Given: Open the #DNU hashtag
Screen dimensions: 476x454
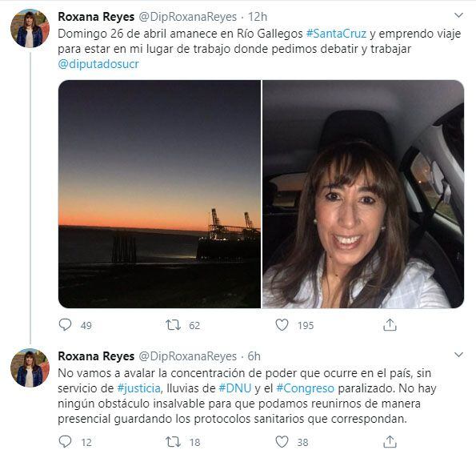Looking at the screenshot, I should point(235,388).
